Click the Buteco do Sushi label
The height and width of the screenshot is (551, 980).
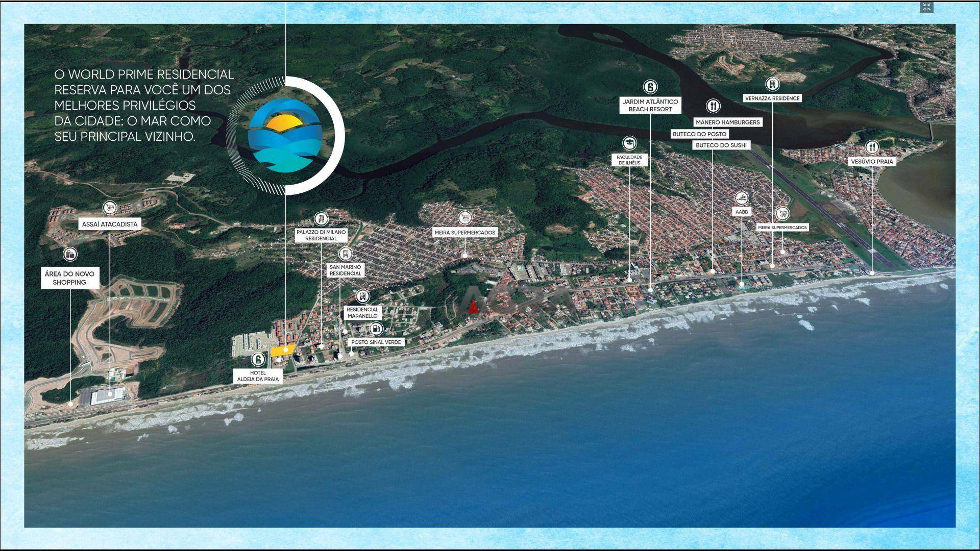721,145
